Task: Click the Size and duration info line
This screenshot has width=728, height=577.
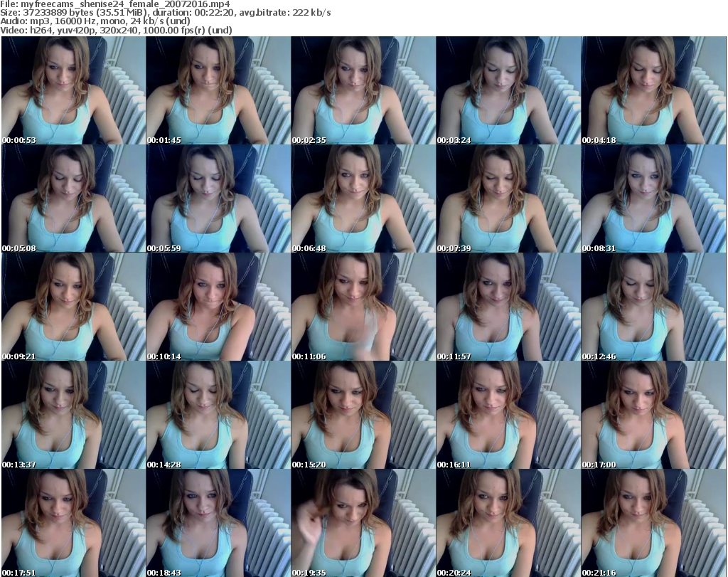Action: [165, 13]
